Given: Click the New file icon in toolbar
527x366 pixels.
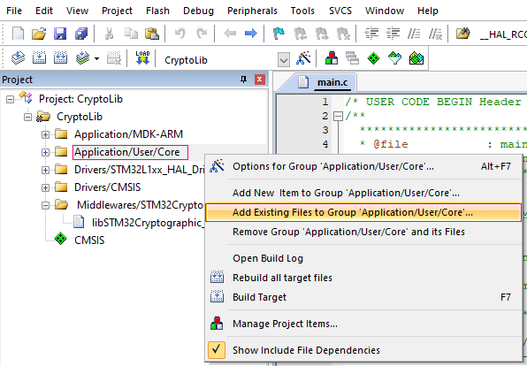Looking at the screenshot, I should pos(18,33).
